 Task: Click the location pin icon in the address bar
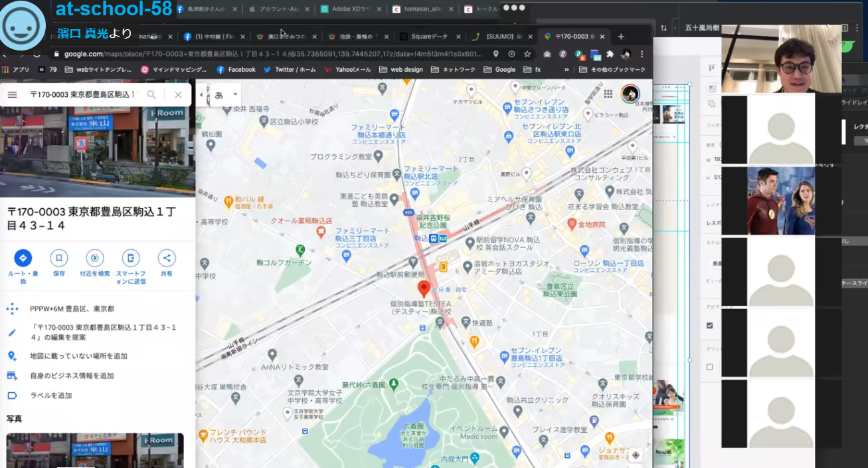(496, 54)
